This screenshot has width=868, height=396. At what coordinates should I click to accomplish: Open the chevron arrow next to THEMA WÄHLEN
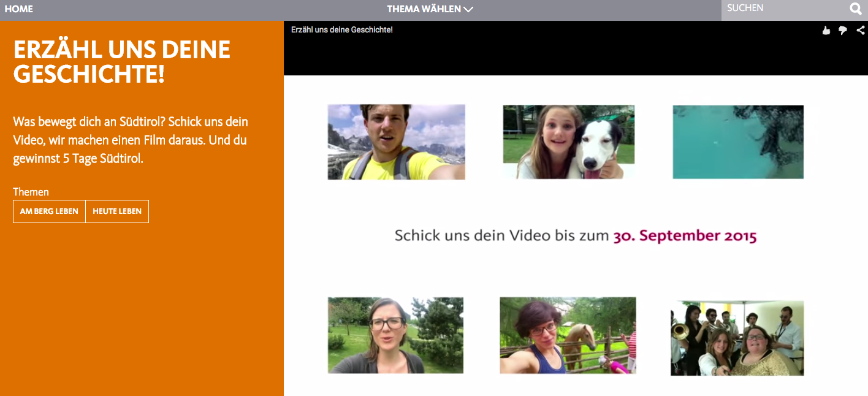click(469, 9)
